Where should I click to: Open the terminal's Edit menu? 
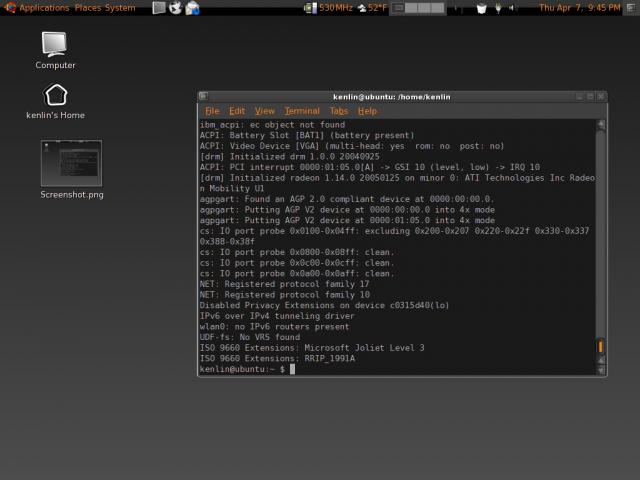coord(237,111)
